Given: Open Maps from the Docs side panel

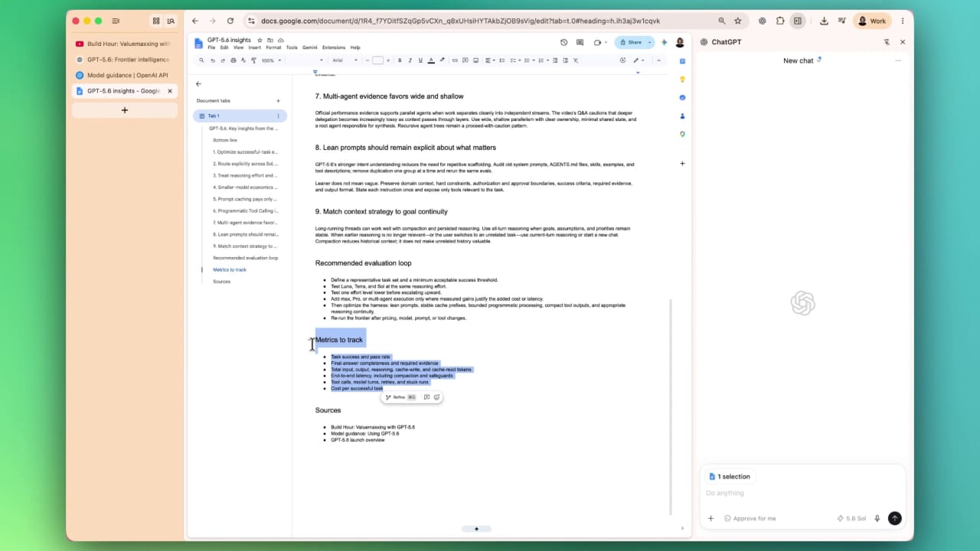Looking at the screenshot, I should point(682,135).
